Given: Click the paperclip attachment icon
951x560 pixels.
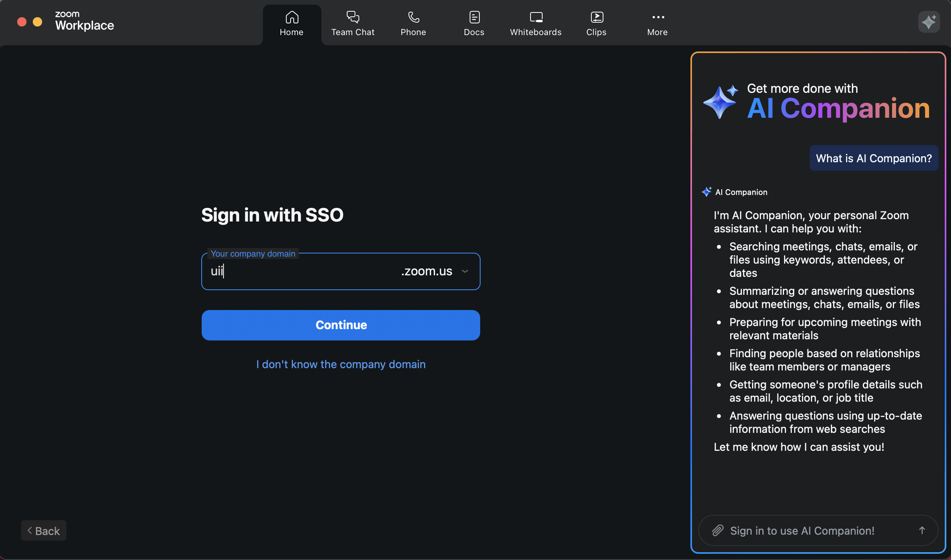Looking at the screenshot, I should coord(718,530).
